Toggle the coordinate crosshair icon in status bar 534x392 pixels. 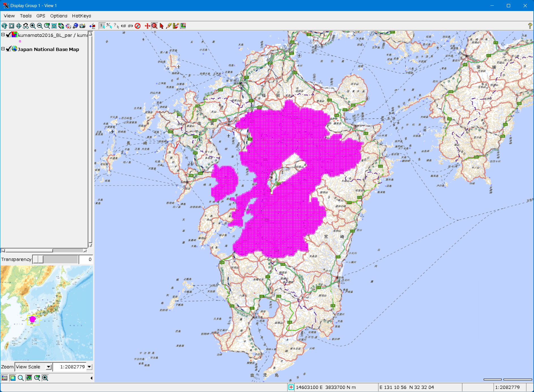click(291, 387)
